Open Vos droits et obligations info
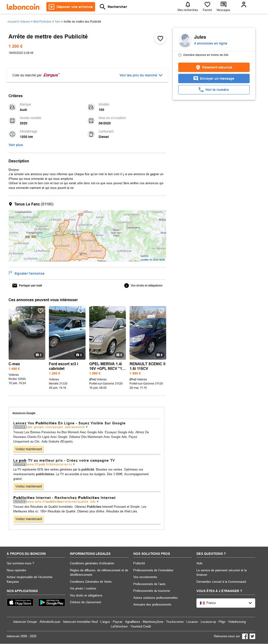The width and height of the screenshot is (268, 644). pyautogui.click(x=143, y=286)
